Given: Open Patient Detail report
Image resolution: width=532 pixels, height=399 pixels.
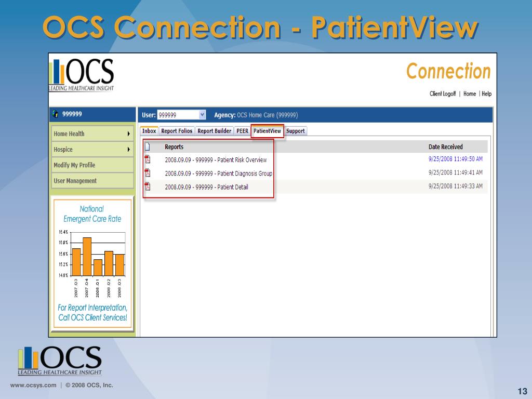Looking at the screenshot, I should pyautogui.click(x=206, y=187).
